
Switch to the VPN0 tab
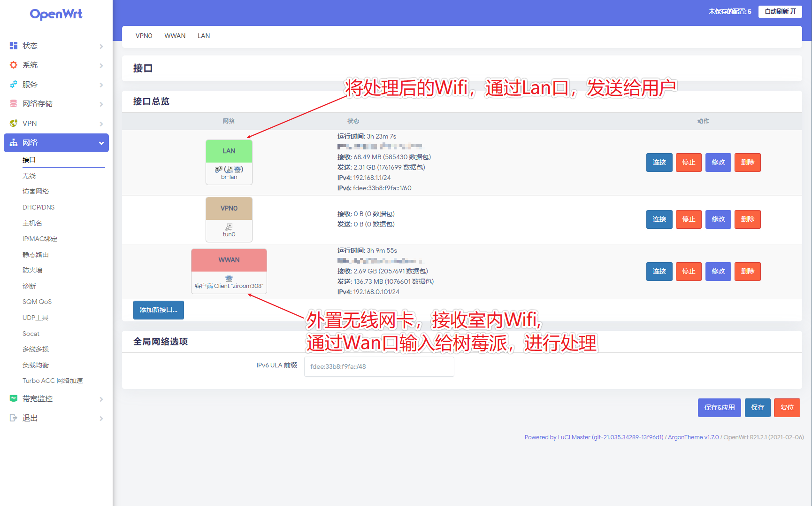(144, 36)
